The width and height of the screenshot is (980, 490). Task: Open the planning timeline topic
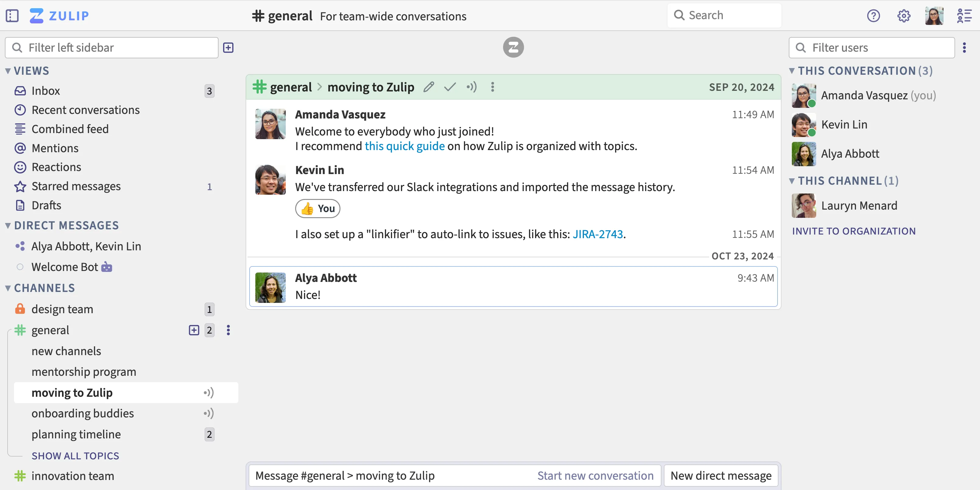[x=76, y=434]
